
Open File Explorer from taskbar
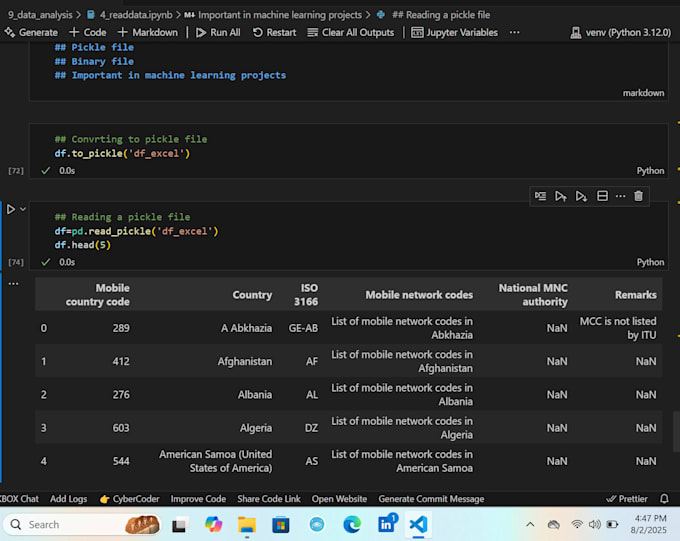247,525
